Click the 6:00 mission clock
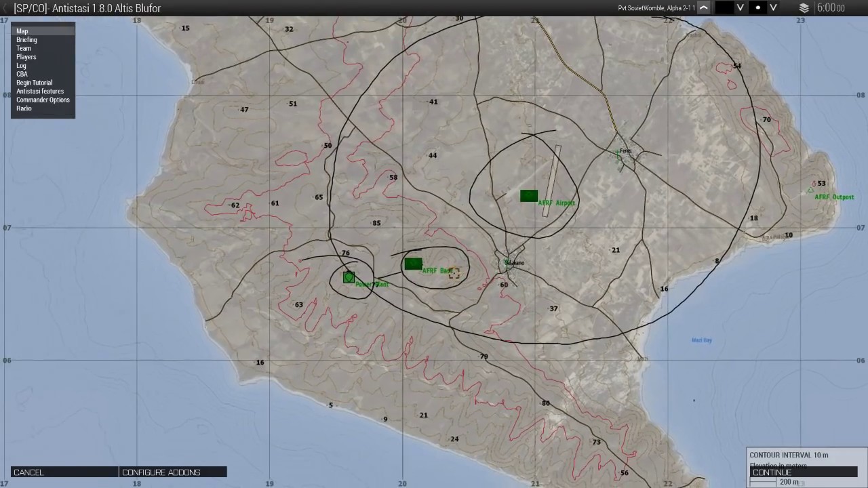Viewport: 868px width, 488px height. point(831,8)
